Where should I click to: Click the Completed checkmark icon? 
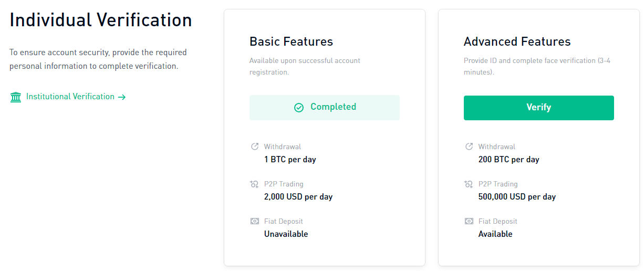point(299,108)
